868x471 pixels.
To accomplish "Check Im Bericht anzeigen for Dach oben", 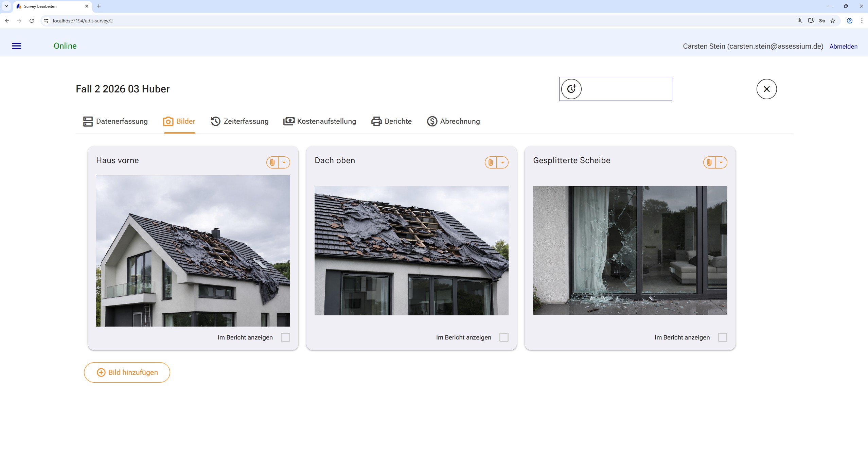I will click(x=504, y=337).
